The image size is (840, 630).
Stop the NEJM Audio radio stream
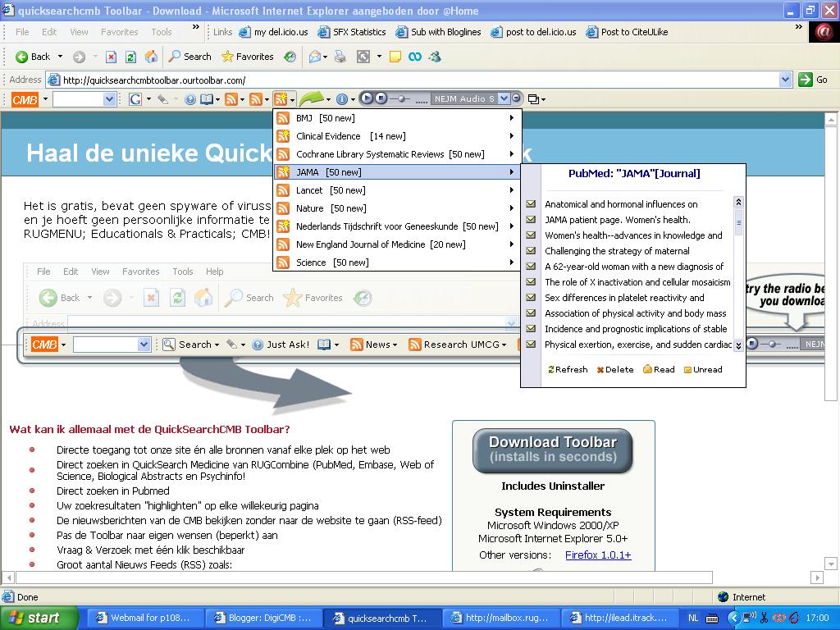click(x=381, y=98)
